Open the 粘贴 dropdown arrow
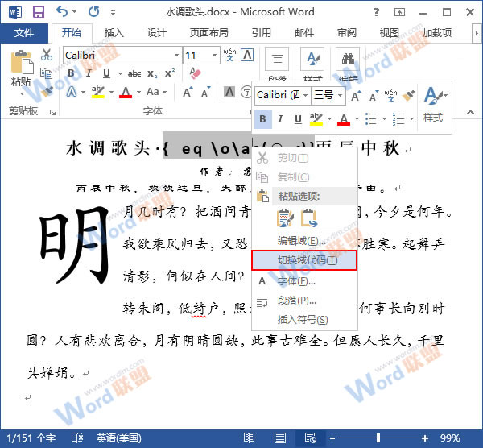483x448 pixels. (22, 93)
